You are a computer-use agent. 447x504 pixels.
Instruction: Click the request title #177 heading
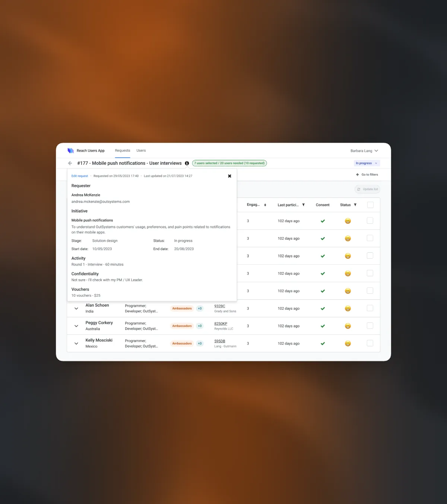[129, 163]
